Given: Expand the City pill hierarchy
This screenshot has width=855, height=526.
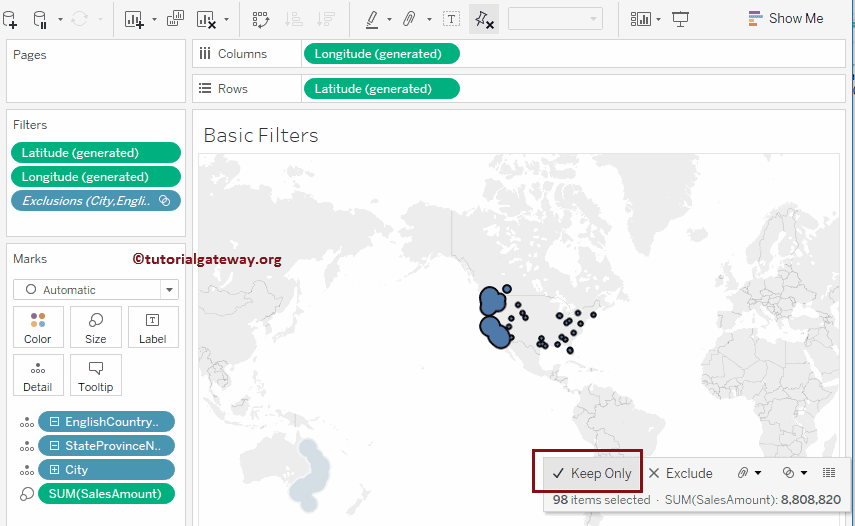Looking at the screenshot, I should point(55,470).
